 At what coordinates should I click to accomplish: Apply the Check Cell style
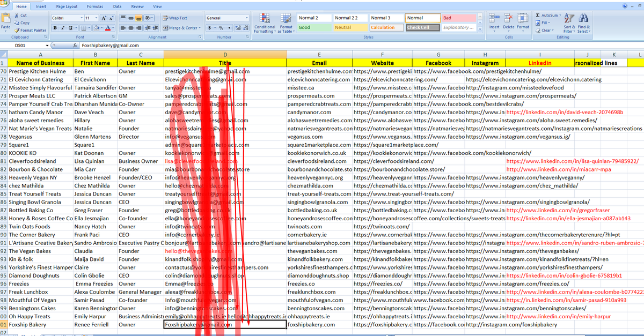click(x=422, y=27)
